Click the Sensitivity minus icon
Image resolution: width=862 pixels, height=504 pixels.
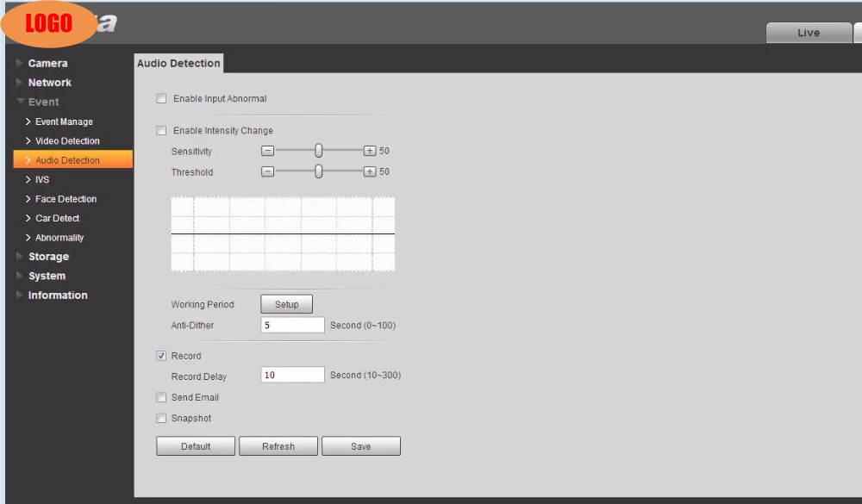coord(267,151)
